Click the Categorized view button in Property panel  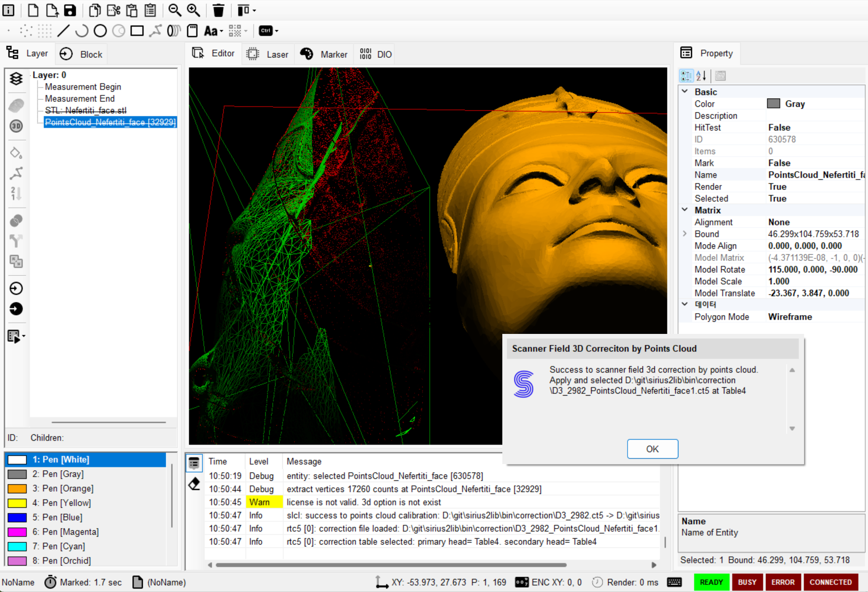point(686,76)
